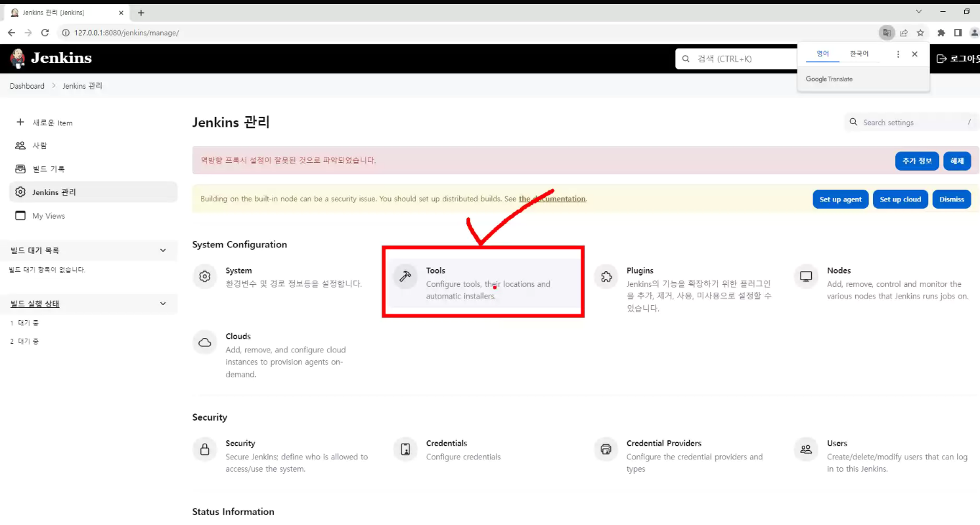Screen dimensions: 980x525
Task: Open the Nodes monitor icon
Action: [806, 277]
